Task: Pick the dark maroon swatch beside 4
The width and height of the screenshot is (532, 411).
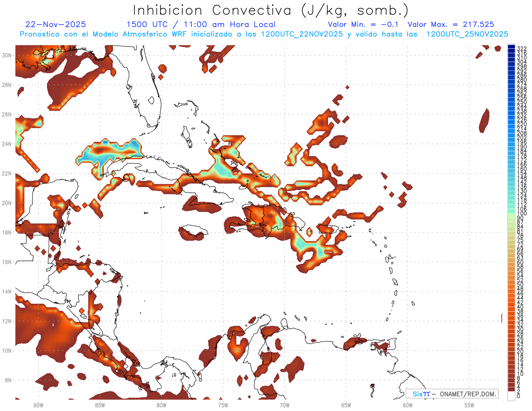Action: (x=512, y=385)
